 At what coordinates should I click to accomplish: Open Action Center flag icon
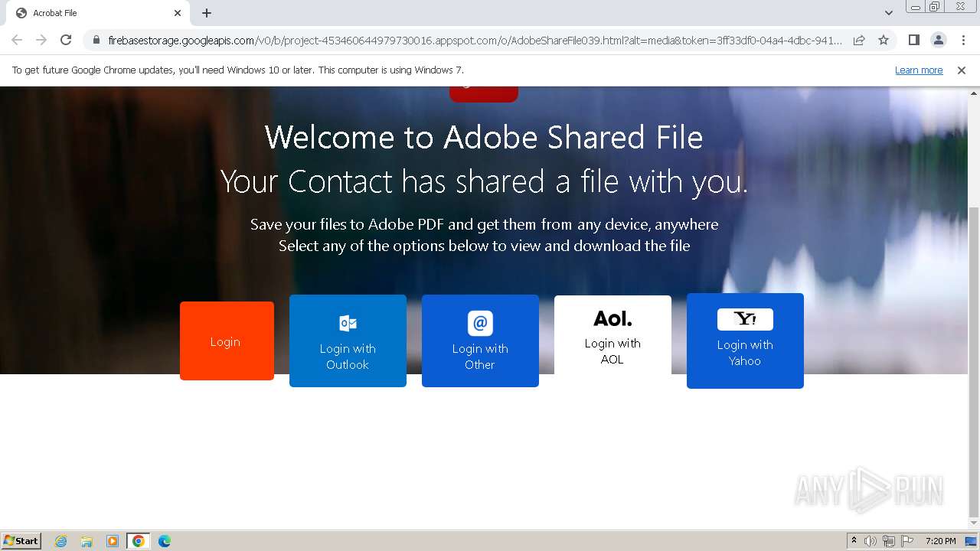coord(907,541)
